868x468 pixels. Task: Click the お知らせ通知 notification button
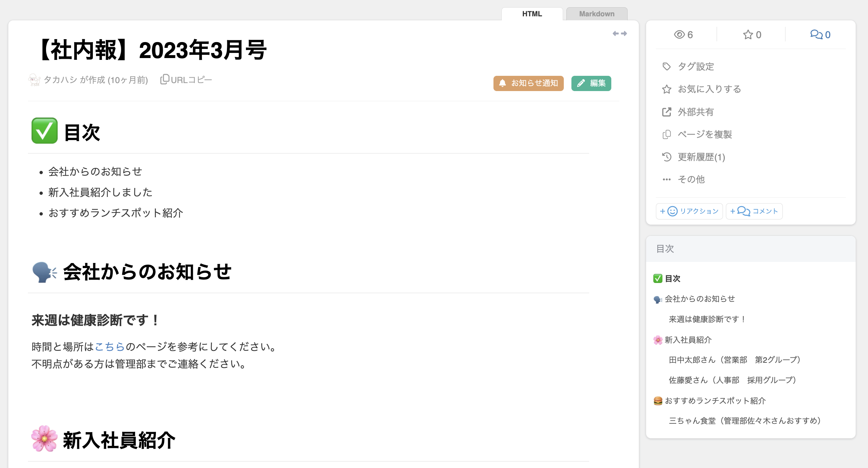click(528, 83)
